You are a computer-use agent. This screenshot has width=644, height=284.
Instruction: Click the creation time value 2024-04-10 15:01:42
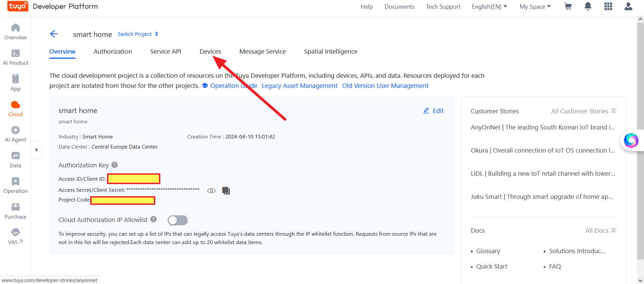tap(250, 137)
